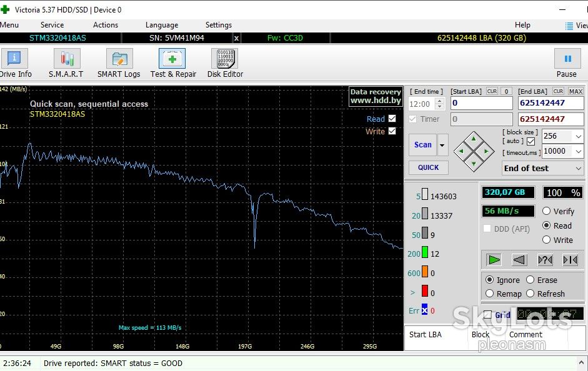Screen dimensions: 588x371
Task: Select the Remap error action
Action: pyautogui.click(x=489, y=294)
